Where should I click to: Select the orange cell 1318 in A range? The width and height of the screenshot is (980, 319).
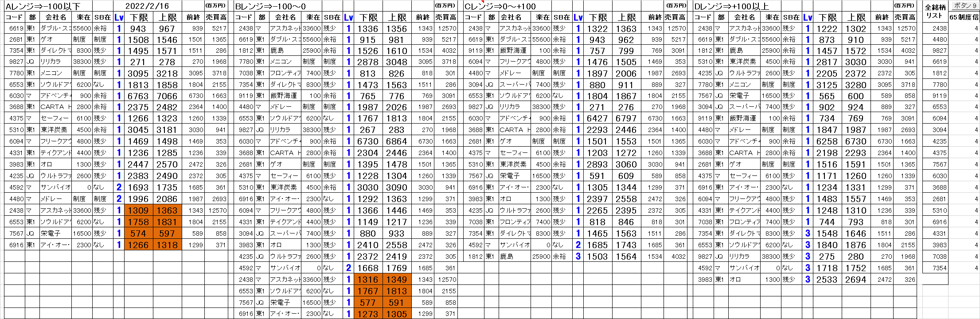[167, 245]
